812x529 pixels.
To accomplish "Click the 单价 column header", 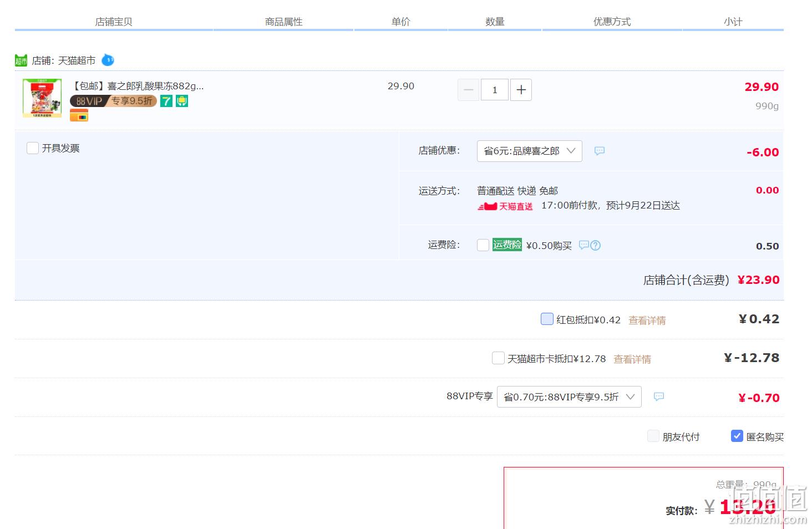I will (x=400, y=22).
